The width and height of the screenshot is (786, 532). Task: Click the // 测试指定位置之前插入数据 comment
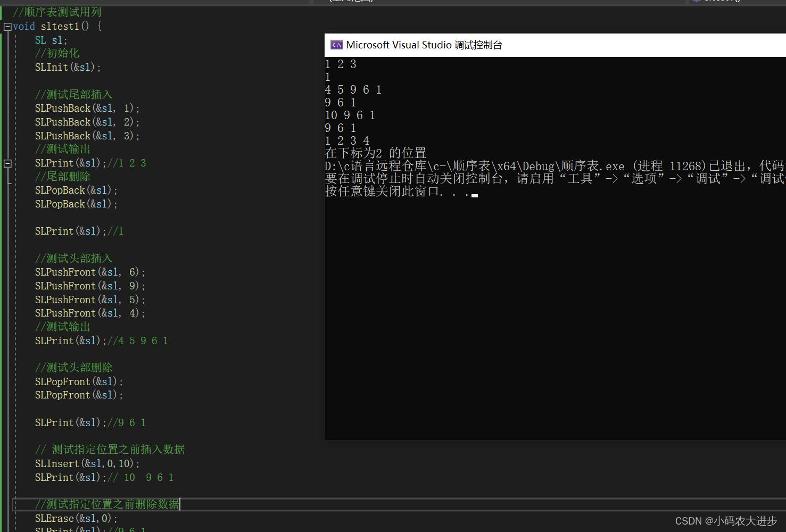(110, 450)
